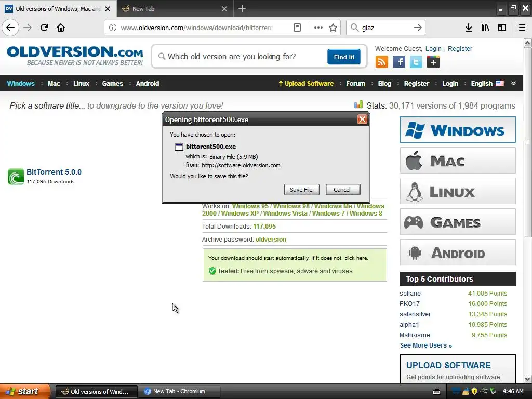Image resolution: width=532 pixels, height=399 pixels.
Task: Click the stats bar chart icon
Action: coord(358,104)
